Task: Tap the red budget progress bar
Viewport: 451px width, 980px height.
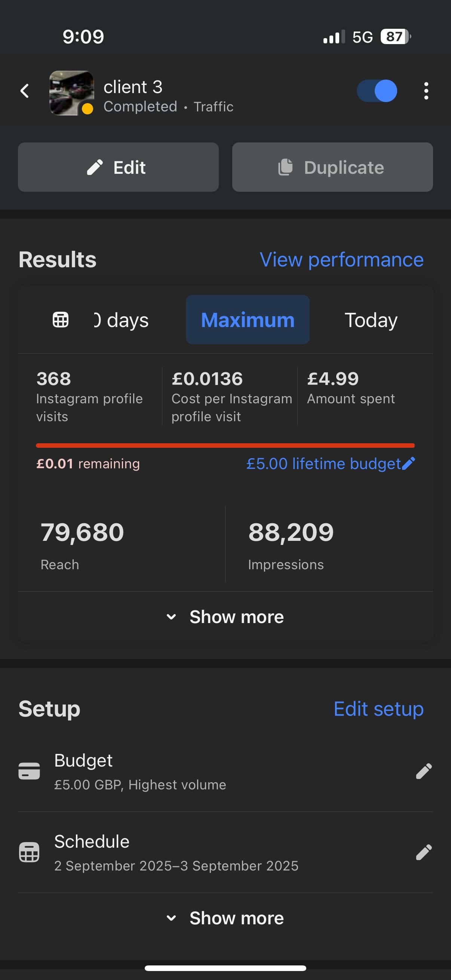Action: pos(225,445)
